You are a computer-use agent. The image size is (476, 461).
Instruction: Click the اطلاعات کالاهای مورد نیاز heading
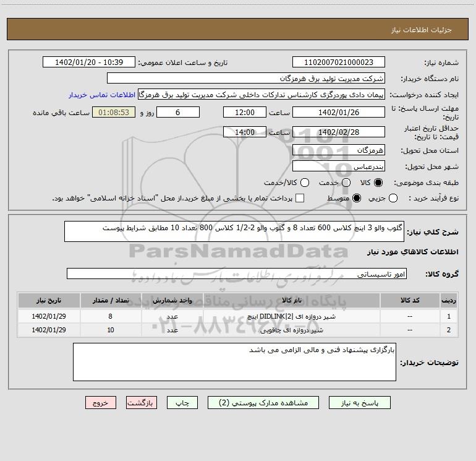coord(413,252)
